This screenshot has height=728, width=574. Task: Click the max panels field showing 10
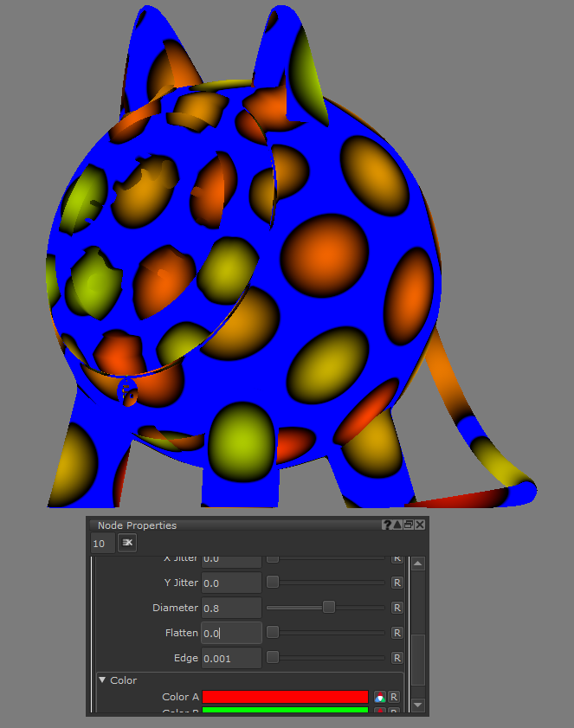[101, 544]
